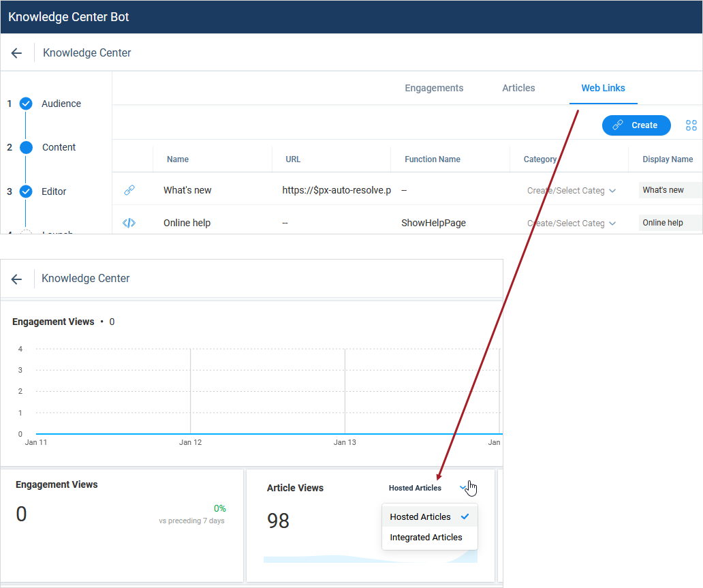
Task: Click the Function Name column header
Action: coord(432,159)
